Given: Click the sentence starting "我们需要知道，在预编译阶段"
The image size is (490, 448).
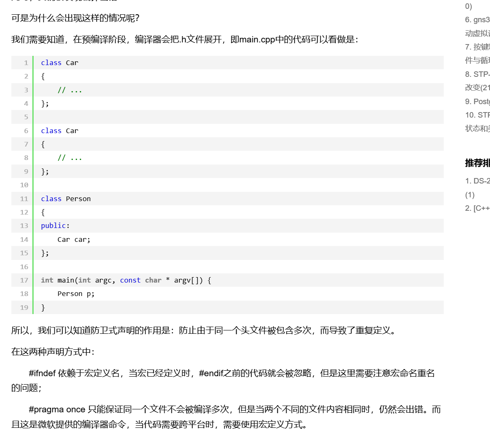Looking at the screenshot, I should (184, 39).
